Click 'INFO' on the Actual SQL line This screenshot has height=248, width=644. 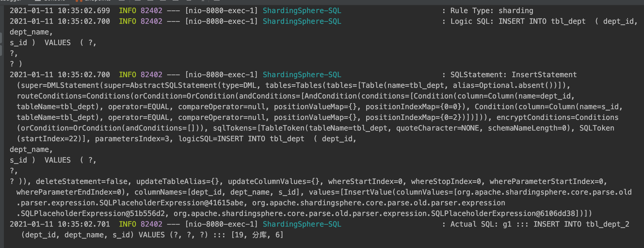pyautogui.click(x=128, y=224)
